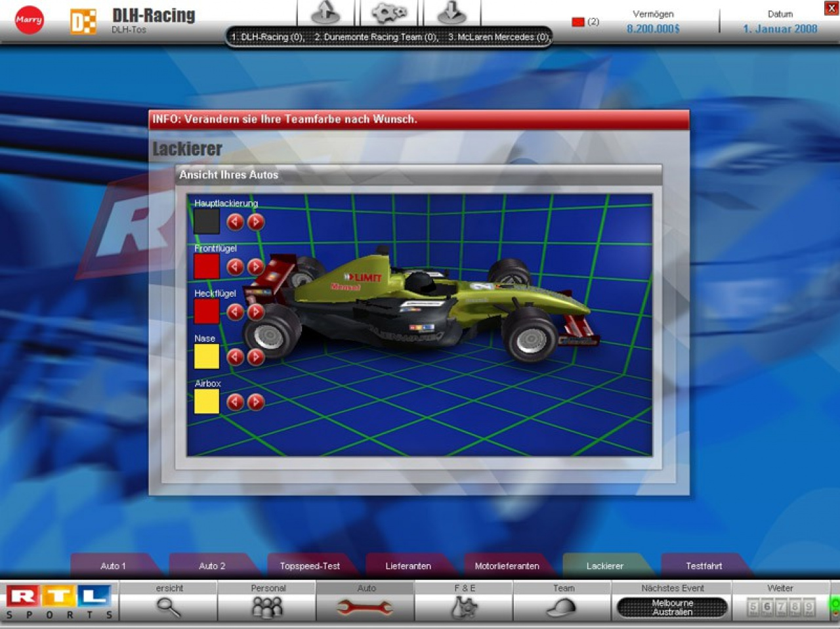This screenshot has width=840, height=629.
Task: Click the RTL Sports logo
Action: click(59, 601)
